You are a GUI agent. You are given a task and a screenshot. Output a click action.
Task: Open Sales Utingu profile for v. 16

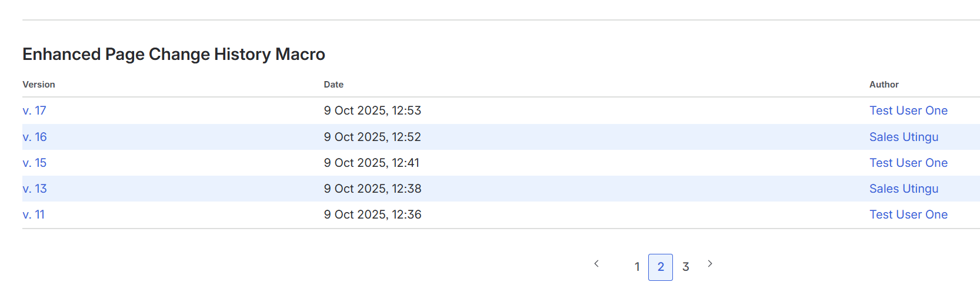(904, 137)
